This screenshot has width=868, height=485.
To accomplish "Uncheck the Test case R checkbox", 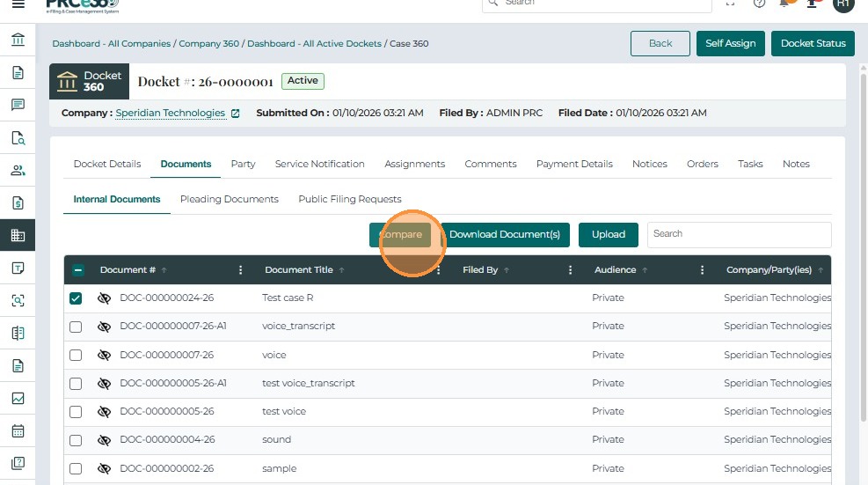I will (x=76, y=298).
